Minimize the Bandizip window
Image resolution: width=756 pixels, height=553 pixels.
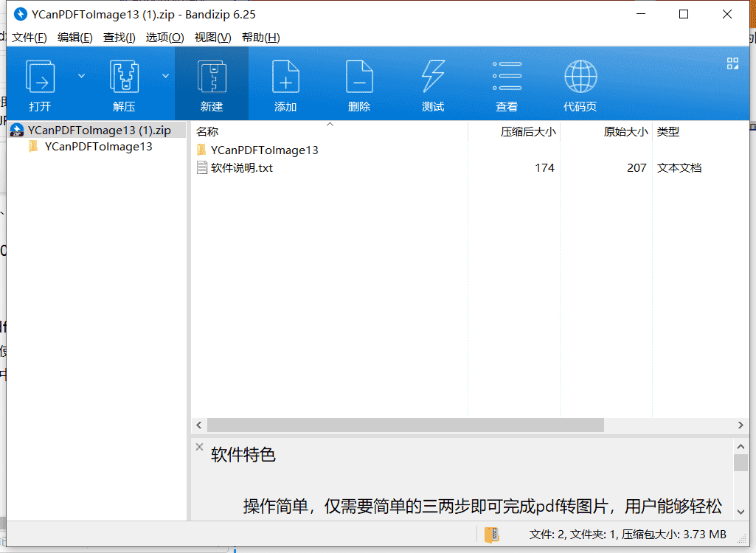(641, 14)
